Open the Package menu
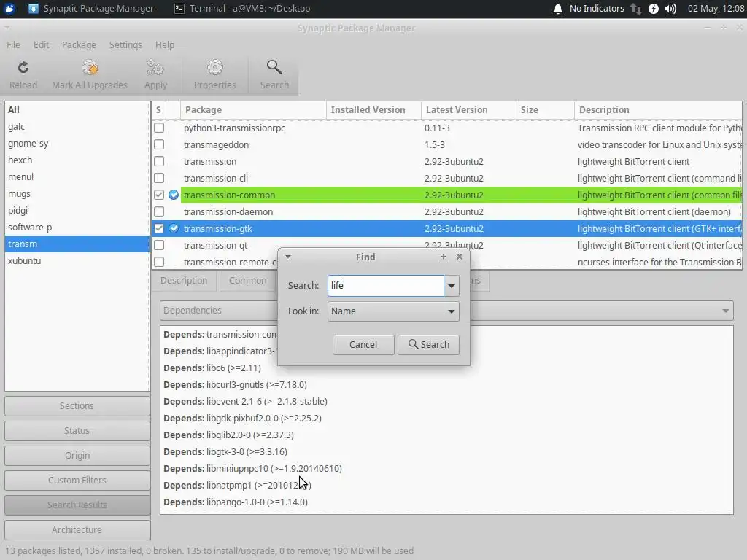 [79, 44]
